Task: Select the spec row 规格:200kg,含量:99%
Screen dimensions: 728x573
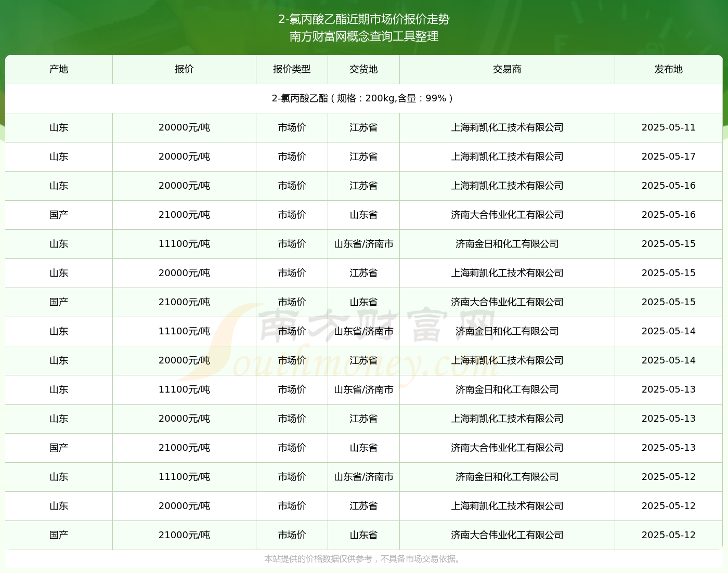Action: (x=363, y=98)
